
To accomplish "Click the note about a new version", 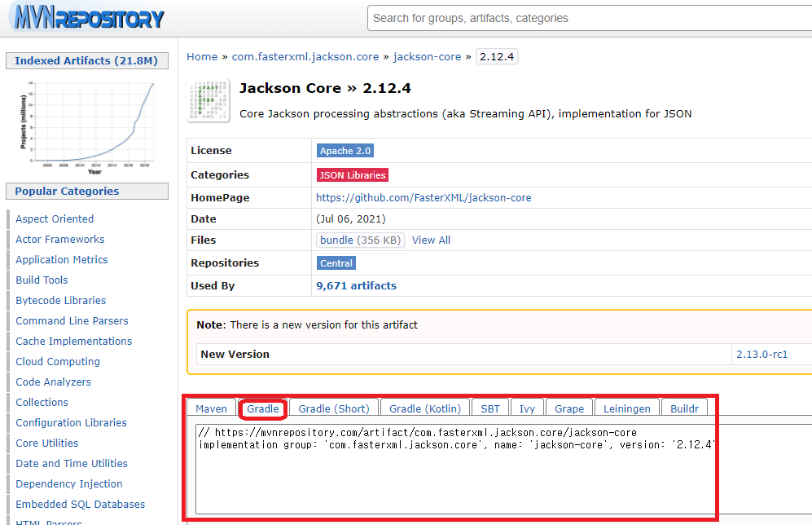I will 307,325.
